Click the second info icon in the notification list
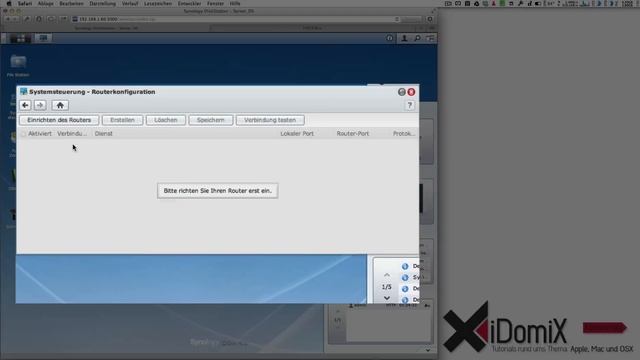 405,278
